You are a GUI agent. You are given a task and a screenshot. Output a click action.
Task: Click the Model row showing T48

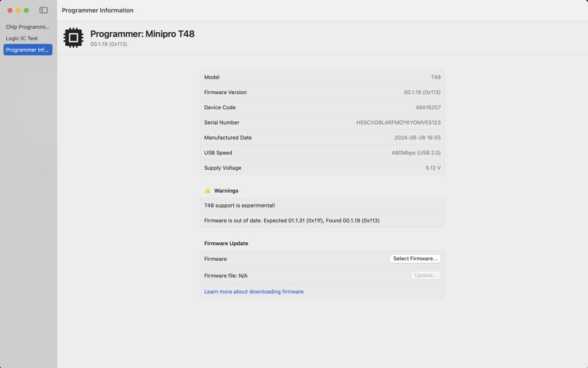(321, 77)
